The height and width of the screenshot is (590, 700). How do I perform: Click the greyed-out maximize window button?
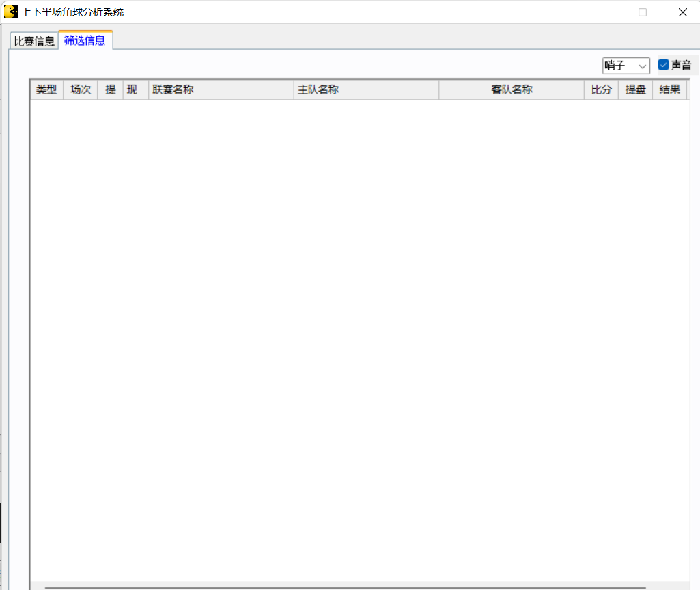coord(643,12)
